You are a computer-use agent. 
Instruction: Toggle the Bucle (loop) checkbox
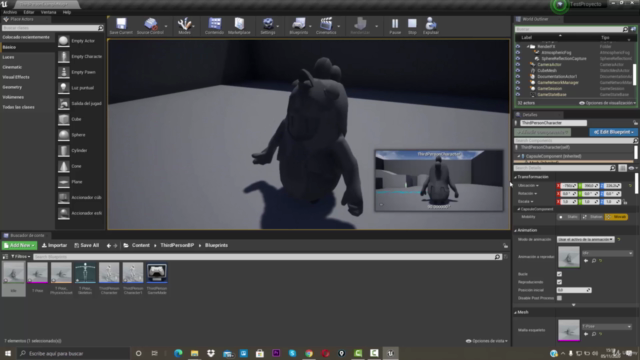(x=559, y=274)
